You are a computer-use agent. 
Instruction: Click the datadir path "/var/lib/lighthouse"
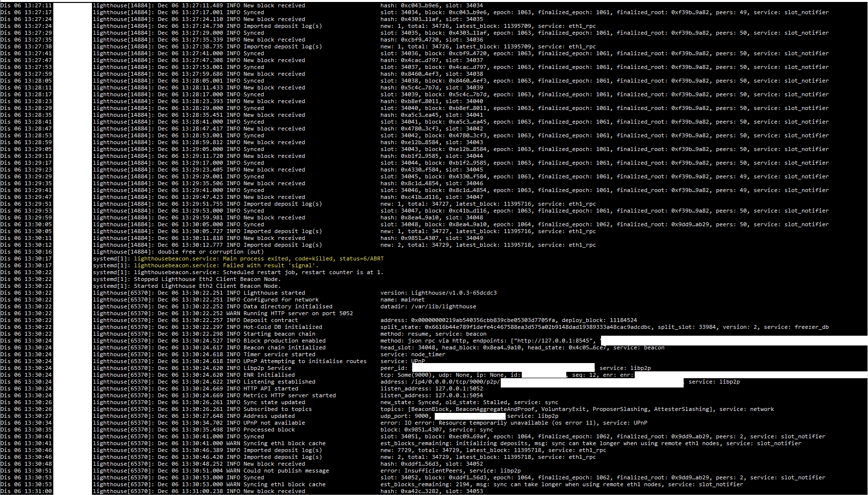coord(443,306)
